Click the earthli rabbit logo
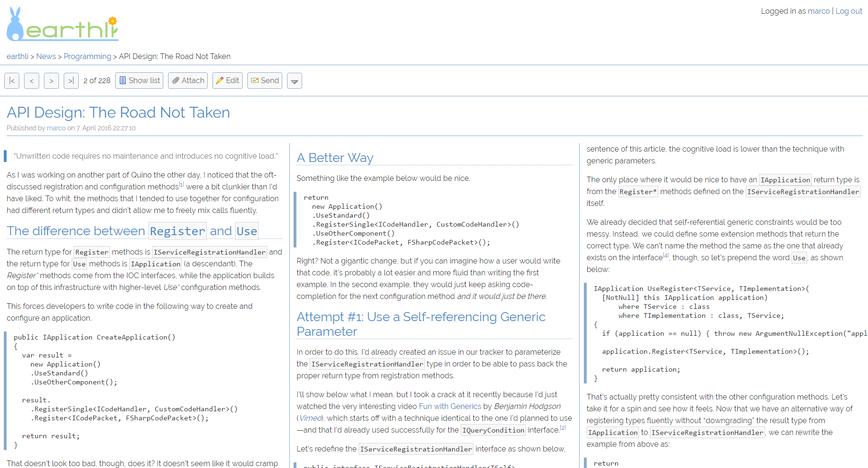 (62, 24)
